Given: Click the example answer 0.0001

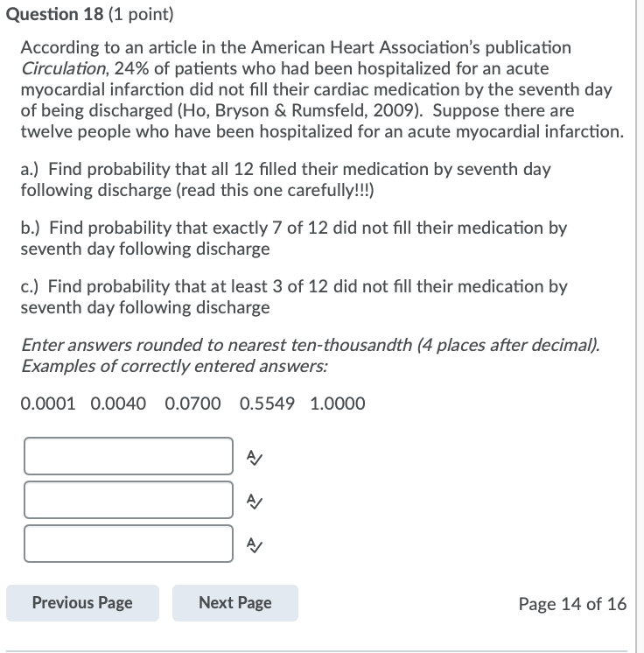Looking at the screenshot, I should 48,404.
